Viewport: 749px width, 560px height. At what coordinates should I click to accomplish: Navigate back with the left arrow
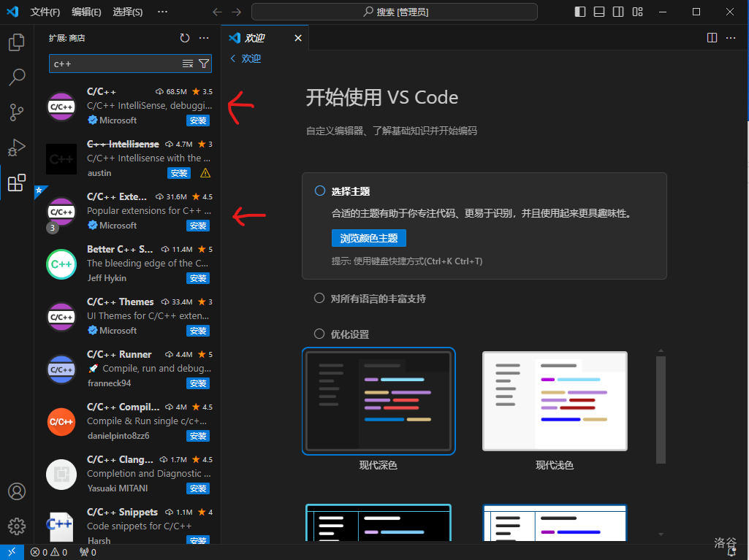click(217, 12)
